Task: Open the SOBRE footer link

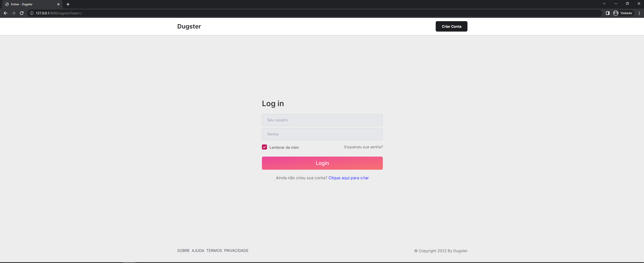Action: [x=183, y=250]
